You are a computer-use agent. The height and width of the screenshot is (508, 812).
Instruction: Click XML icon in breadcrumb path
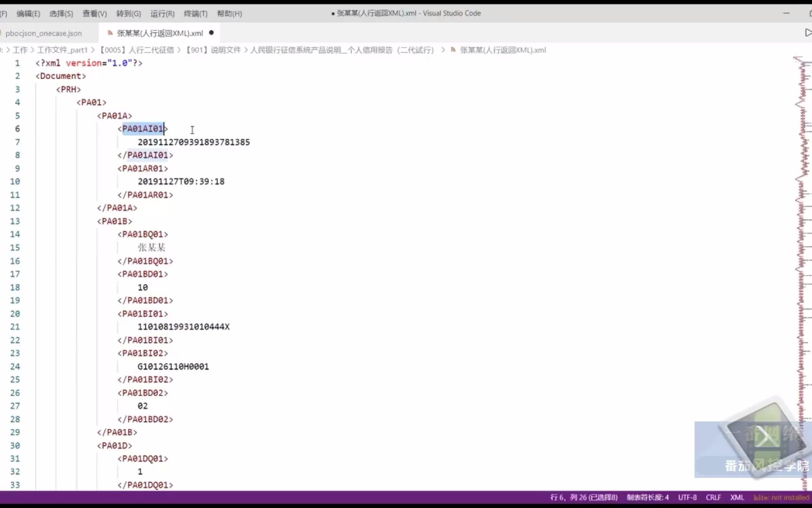coord(453,50)
